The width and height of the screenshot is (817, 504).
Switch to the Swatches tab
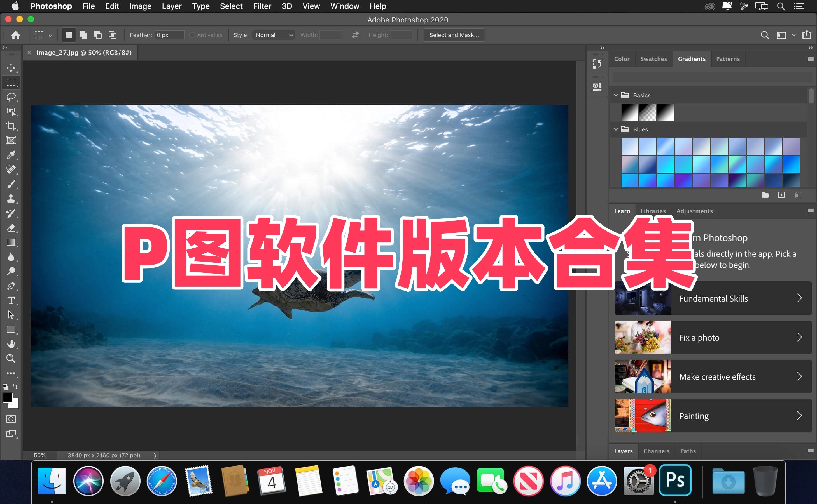click(x=653, y=59)
